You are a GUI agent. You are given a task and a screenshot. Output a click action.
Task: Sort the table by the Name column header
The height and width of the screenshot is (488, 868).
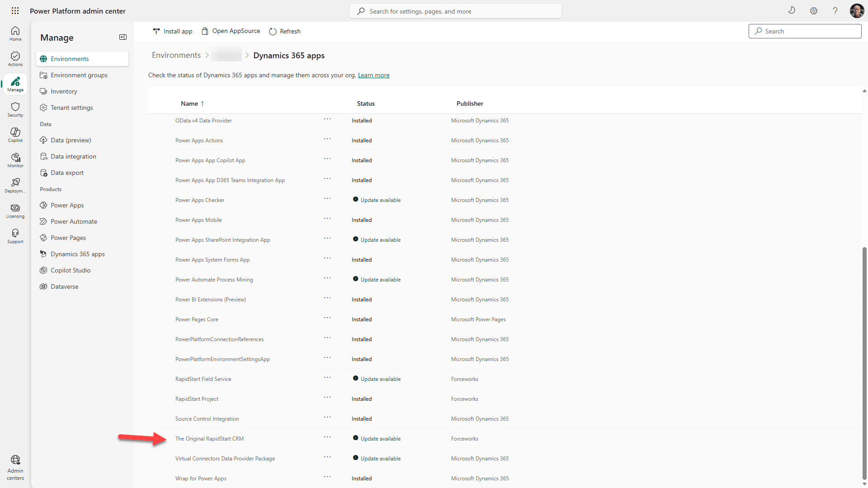(x=189, y=103)
